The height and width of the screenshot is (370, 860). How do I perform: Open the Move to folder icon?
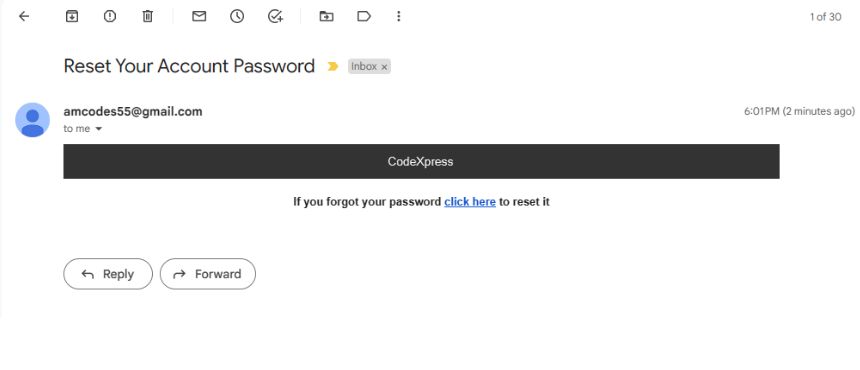(x=326, y=16)
